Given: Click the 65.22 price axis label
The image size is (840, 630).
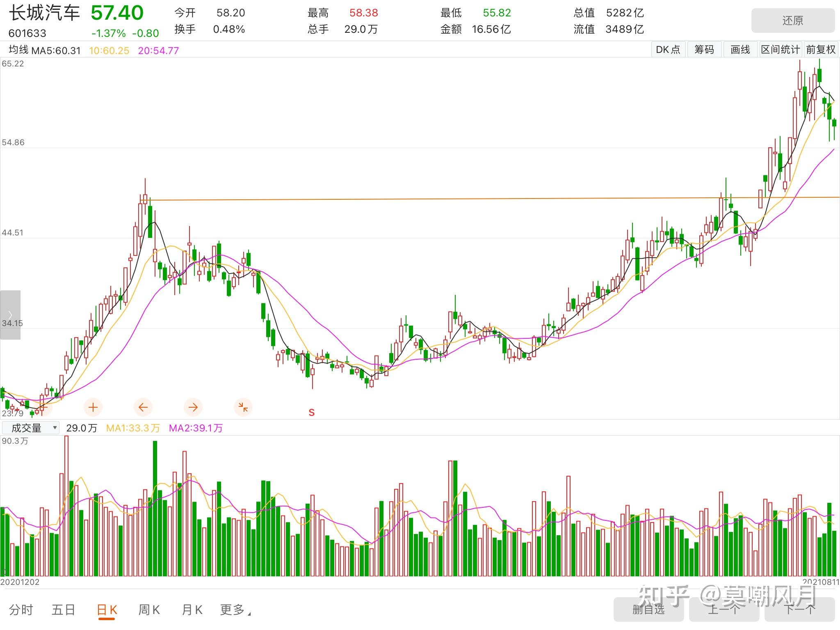Looking at the screenshot, I should (x=13, y=64).
